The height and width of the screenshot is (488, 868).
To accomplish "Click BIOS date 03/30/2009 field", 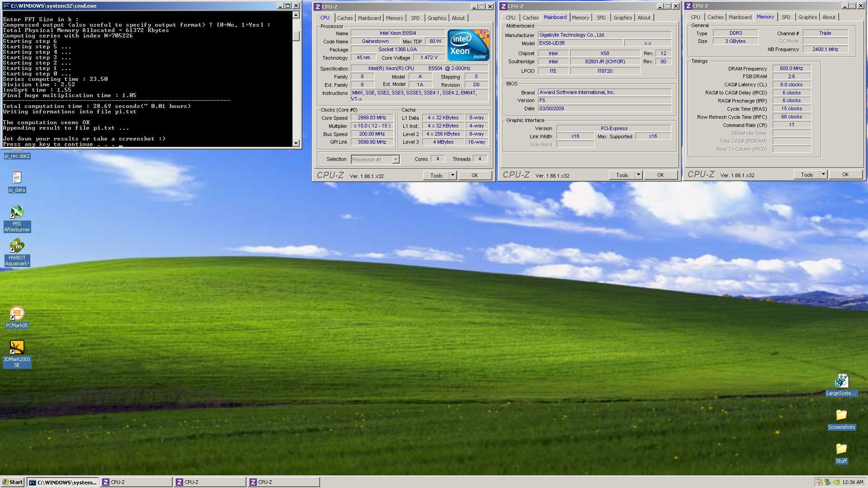I will 604,108.
